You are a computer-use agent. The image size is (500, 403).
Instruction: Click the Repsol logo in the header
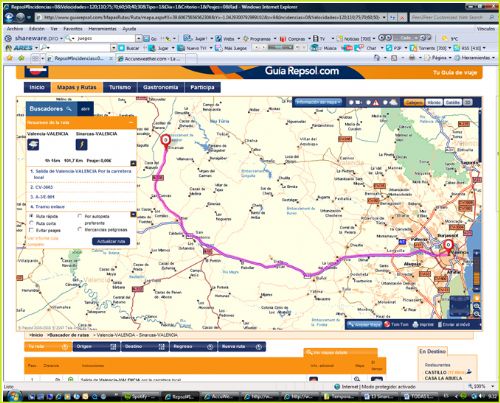pos(37,71)
